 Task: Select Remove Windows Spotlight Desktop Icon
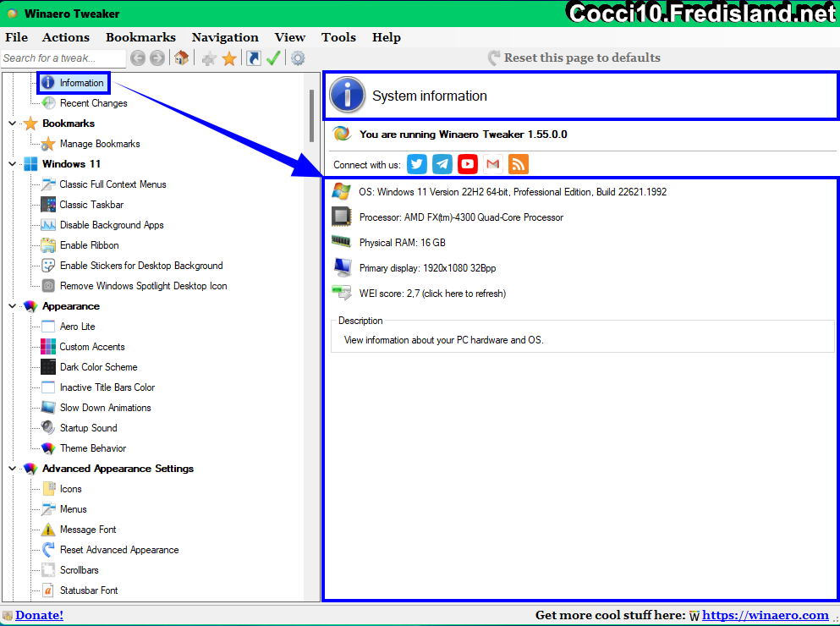click(144, 286)
